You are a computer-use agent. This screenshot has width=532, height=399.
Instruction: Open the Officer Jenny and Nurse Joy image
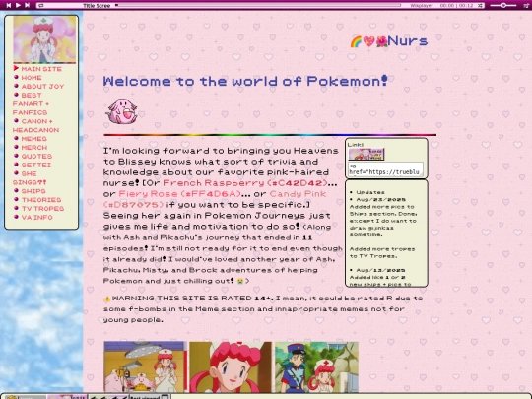pyautogui.click(x=316, y=367)
